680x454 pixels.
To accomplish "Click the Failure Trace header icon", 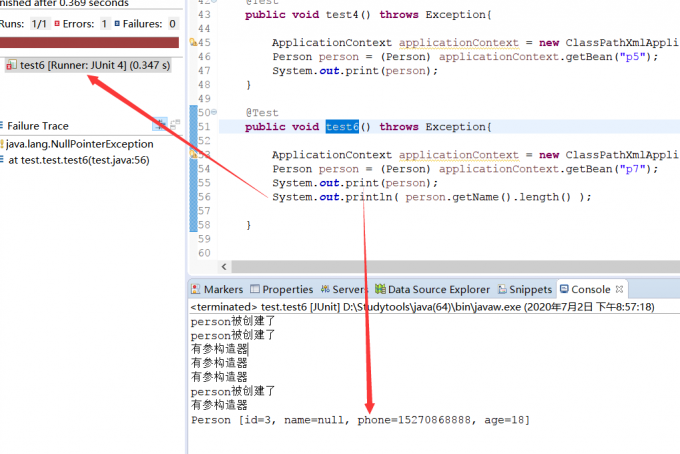I will point(1,126).
